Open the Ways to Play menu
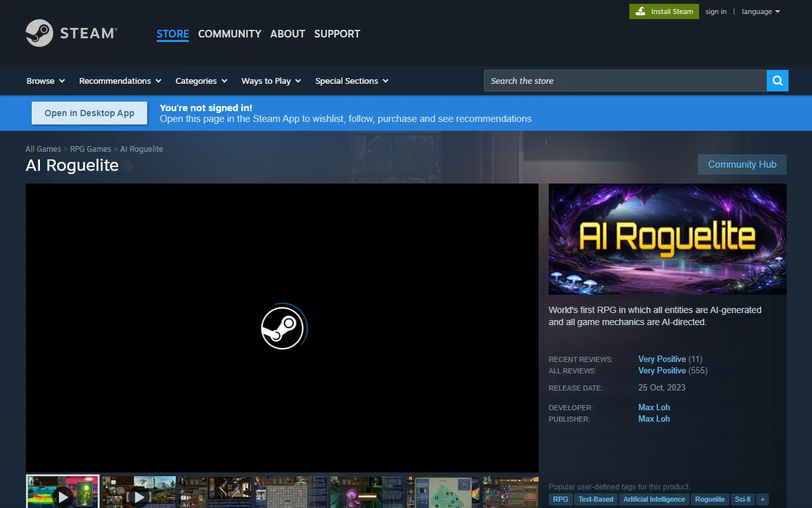The image size is (812, 508). click(x=271, y=81)
